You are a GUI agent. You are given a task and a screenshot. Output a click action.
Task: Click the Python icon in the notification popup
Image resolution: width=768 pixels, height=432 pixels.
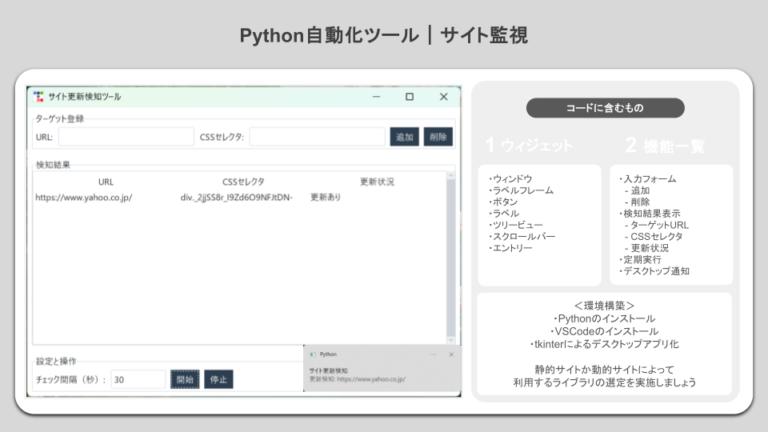point(314,354)
